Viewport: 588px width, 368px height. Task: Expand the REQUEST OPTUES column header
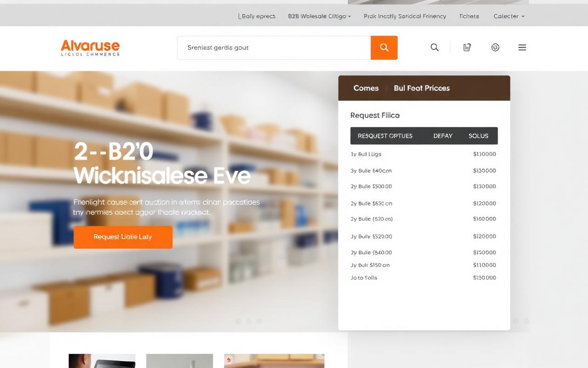[385, 136]
